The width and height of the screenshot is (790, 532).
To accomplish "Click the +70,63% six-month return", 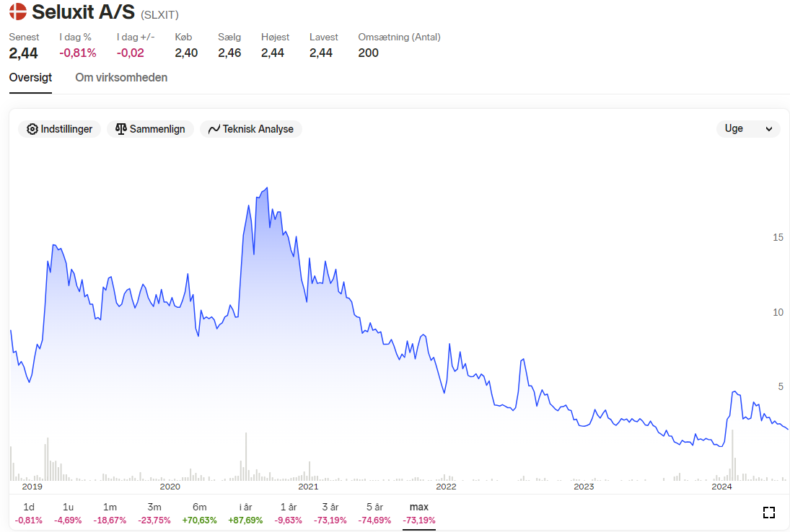I will point(200,520).
